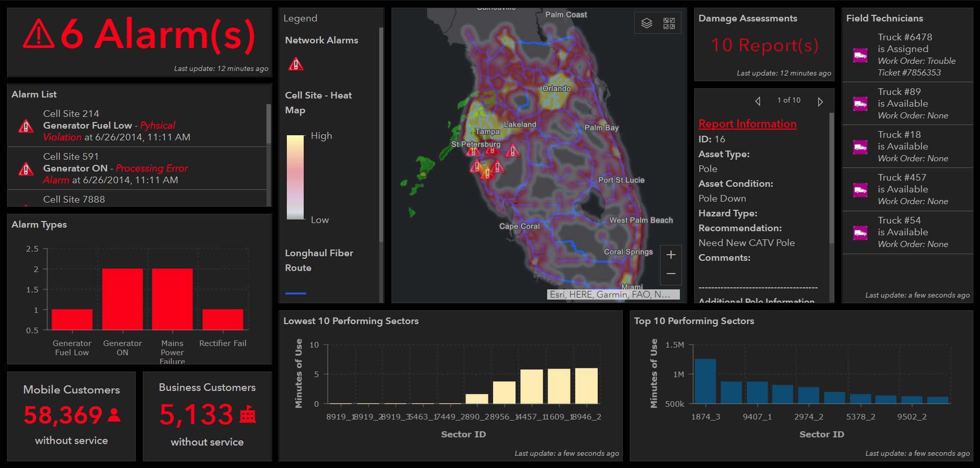Toggle the basemap gallery icon on the map
980x468 pixels.
click(669, 22)
